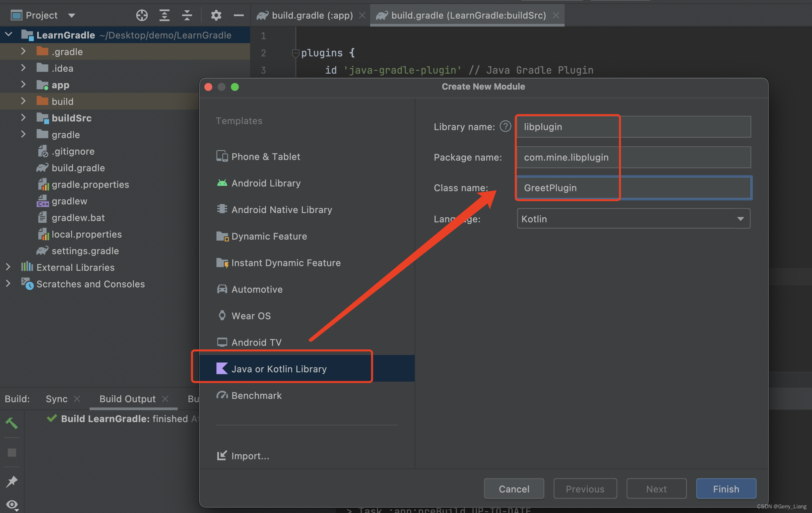Click the eye view icon in Build panel
812x513 pixels.
coord(12,505)
